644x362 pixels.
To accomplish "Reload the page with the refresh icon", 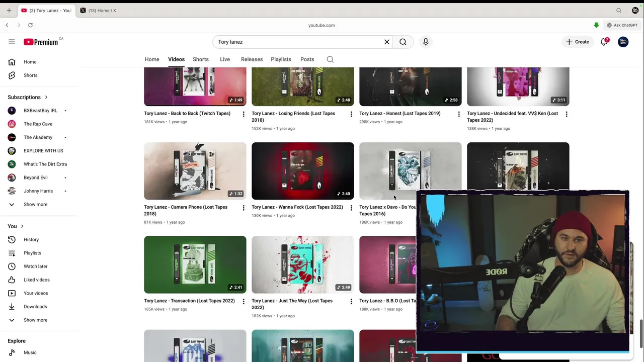I will (31, 25).
